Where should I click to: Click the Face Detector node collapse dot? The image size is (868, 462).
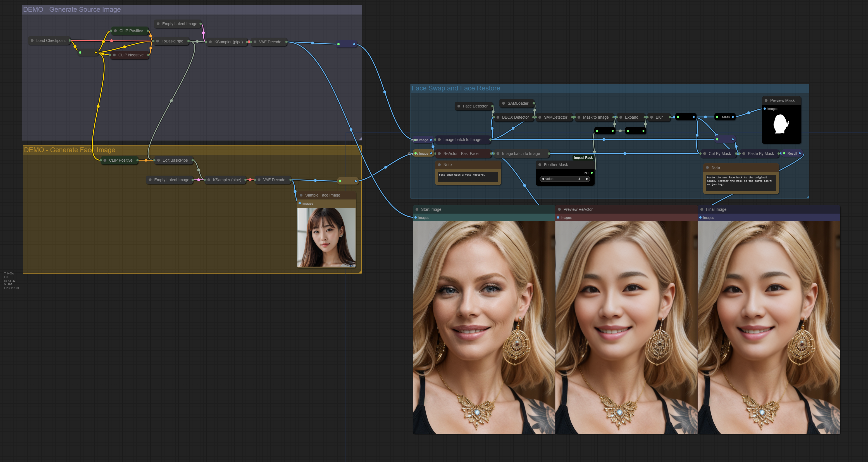pyautogui.click(x=459, y=106)
